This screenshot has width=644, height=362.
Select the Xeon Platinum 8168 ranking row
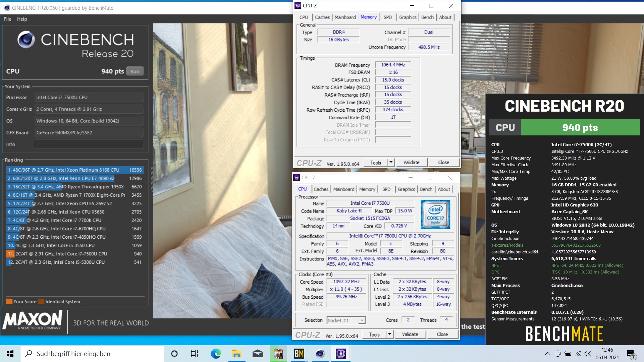point(74,170)
